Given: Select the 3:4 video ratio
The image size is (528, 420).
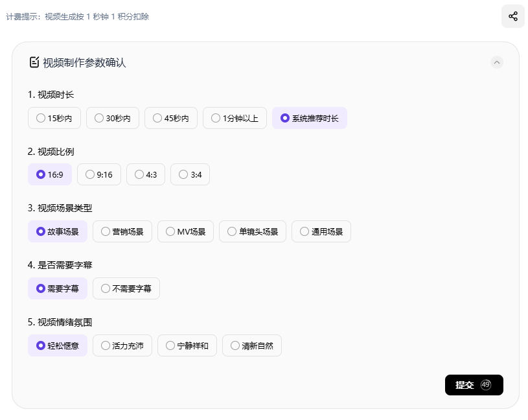Looking at the screenshot, I should pyautogui.click(x=190, y=174).
